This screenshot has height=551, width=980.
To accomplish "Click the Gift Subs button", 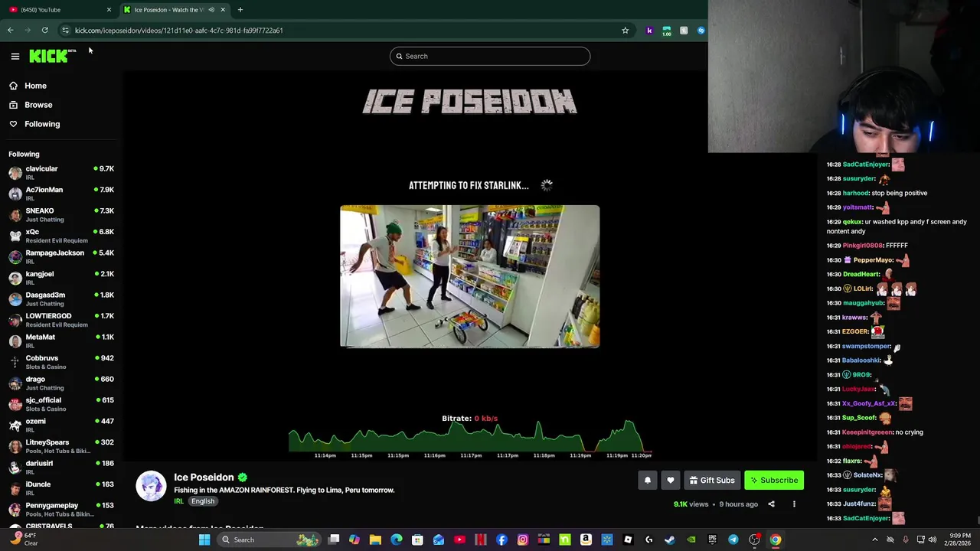I will click(x=712, y=481).
